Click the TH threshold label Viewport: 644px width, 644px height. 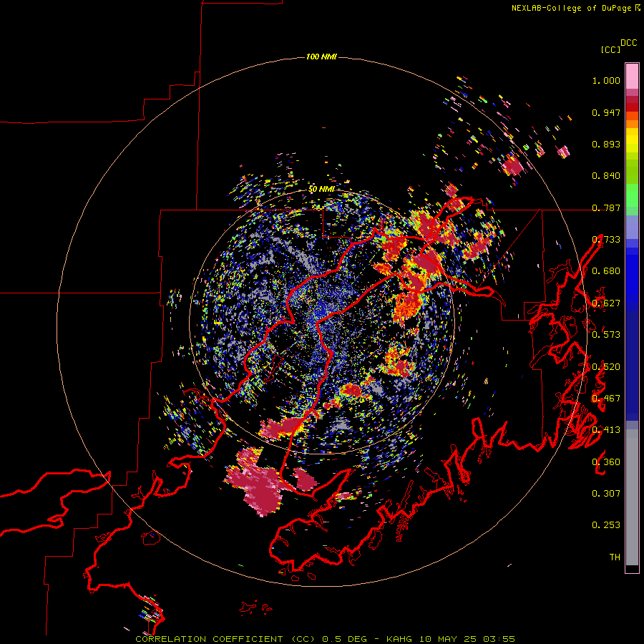click(x=615, y=557)
